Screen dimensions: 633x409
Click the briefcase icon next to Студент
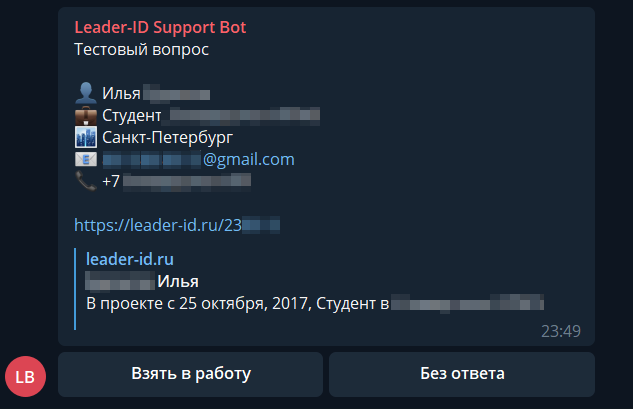point(86,115)
